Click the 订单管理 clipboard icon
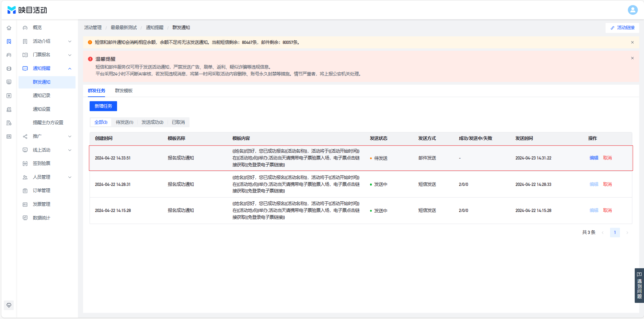This screenshot has height=319, width=644. pos(25,191)
